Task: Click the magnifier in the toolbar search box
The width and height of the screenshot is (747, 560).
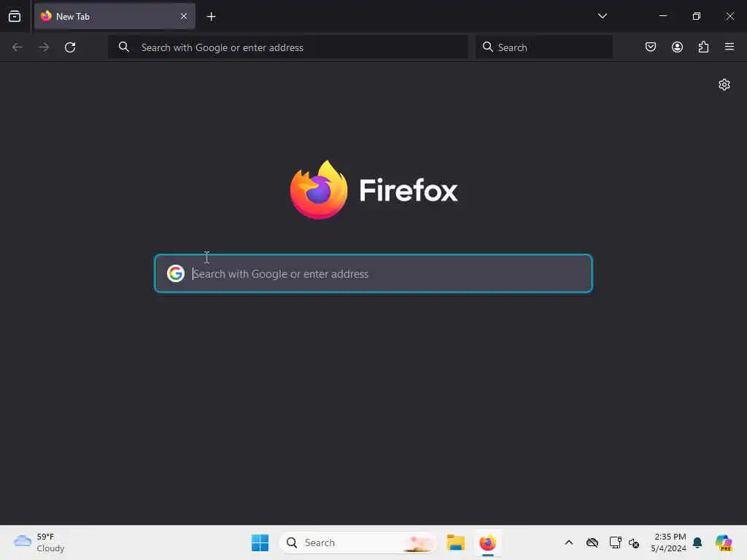Action: pos(487,47)
